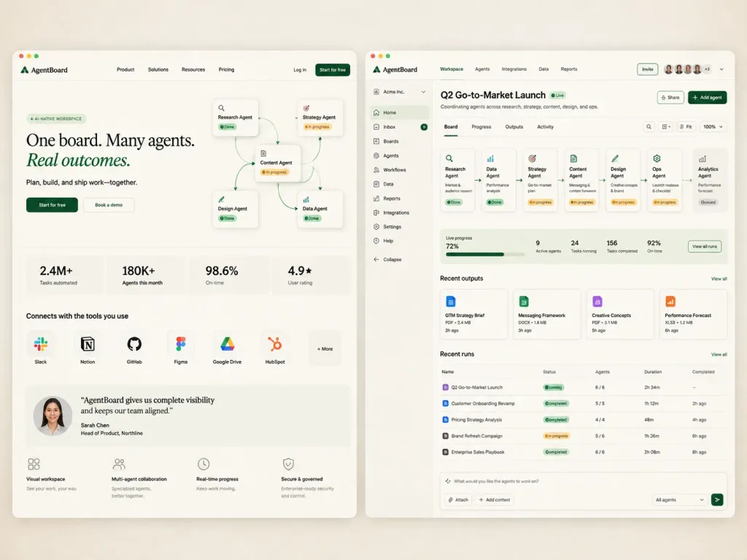
Task: Expand the account chevron next to avatars
Action: 721,69
